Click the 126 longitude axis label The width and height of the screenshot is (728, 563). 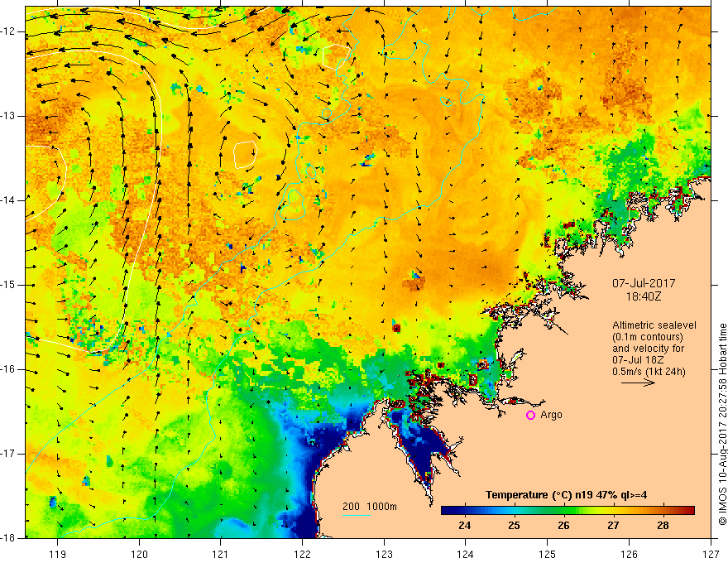click(629, 554)
